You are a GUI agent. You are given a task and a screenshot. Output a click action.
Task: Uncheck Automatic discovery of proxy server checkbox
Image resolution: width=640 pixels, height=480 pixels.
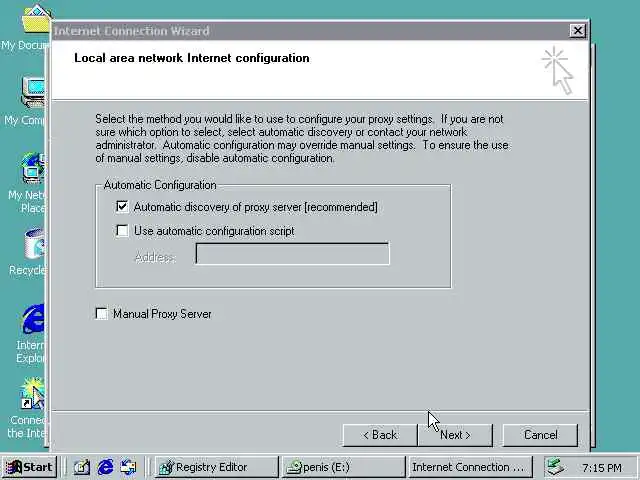[x=122, y=207]
